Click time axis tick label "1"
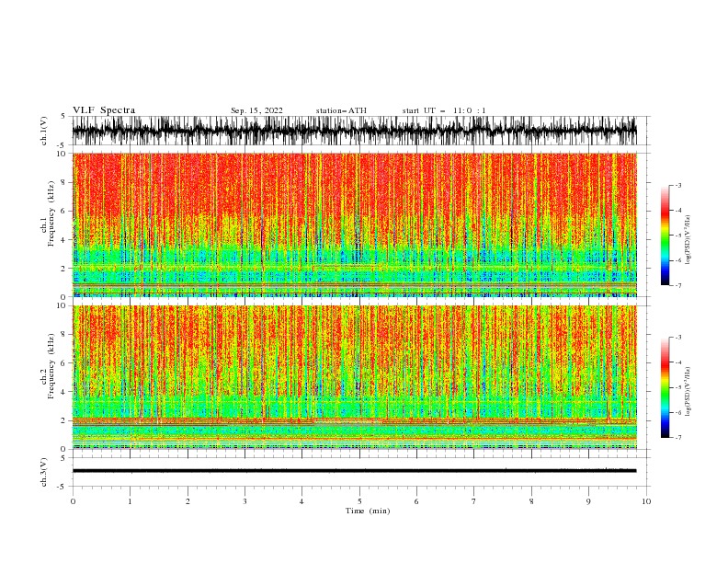 [130, 501]
